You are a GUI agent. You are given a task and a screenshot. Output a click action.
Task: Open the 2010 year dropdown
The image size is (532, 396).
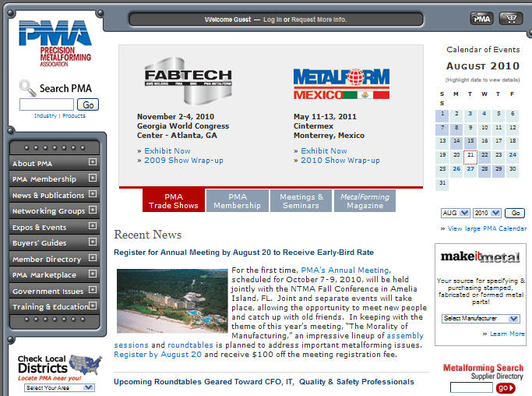tap(487, 213)
